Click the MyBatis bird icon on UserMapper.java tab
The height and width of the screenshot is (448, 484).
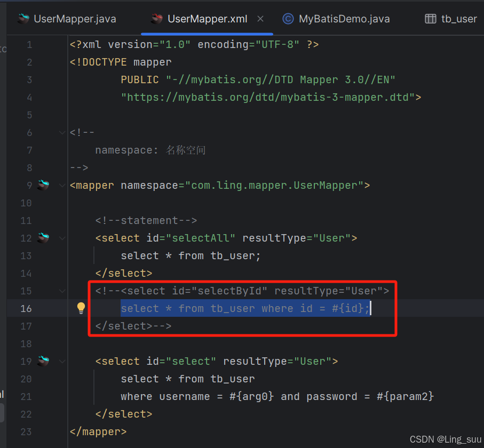tap(23, 19)
